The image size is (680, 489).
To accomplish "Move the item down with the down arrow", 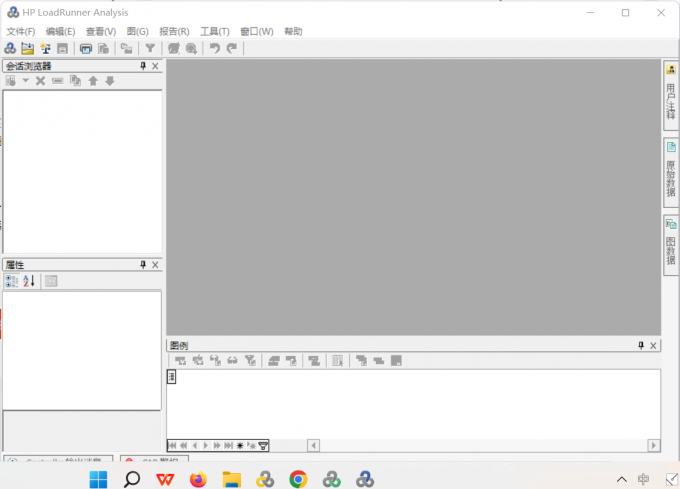I will pos(110,81).
